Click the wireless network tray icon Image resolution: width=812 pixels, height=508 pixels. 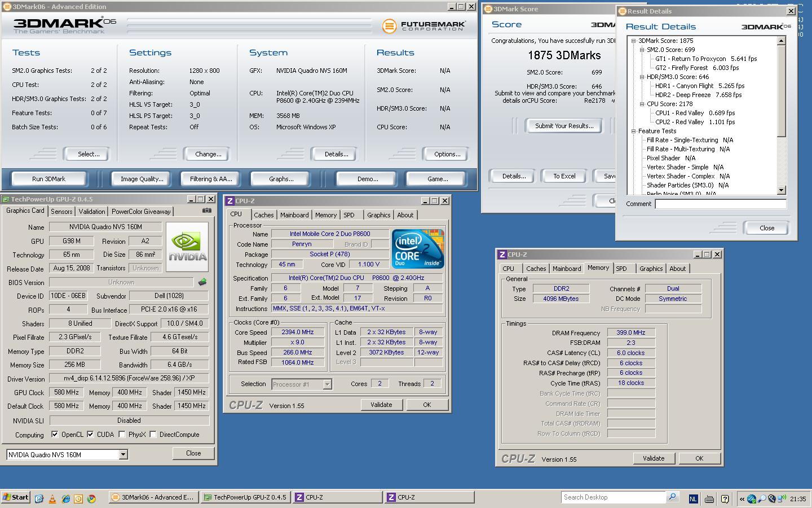pyautogui.click(x=782, y=499)
